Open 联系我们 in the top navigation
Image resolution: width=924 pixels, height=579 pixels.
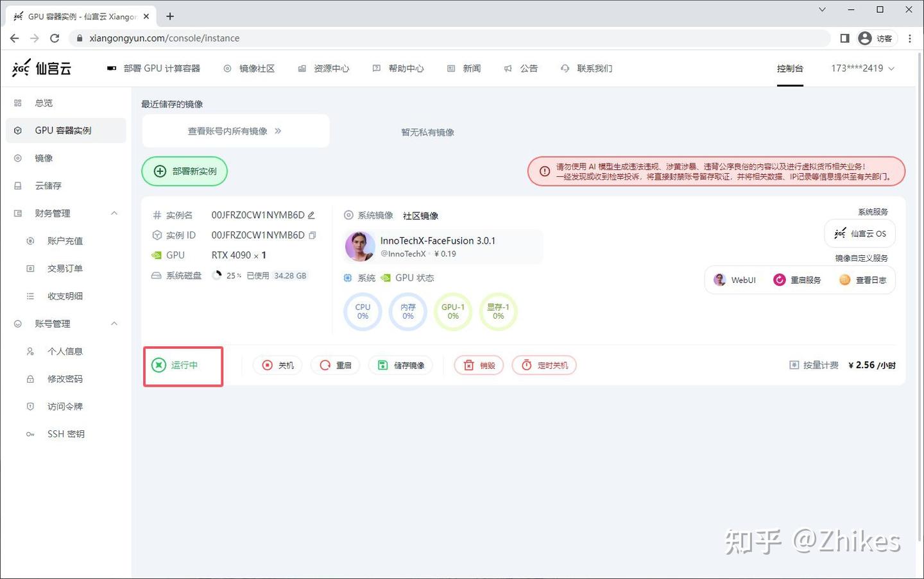pyautogui.click(x=586, y=69)
